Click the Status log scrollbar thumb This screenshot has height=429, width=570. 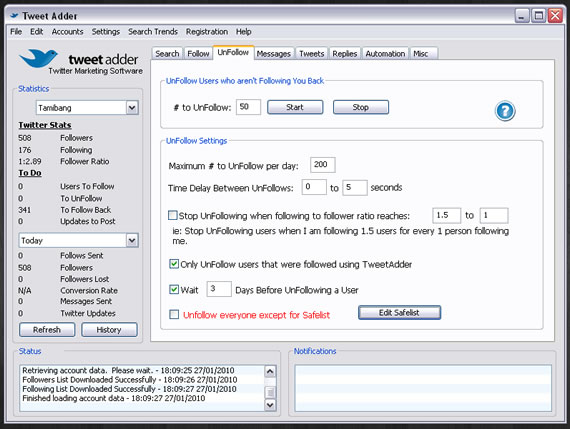click(270, 392)
